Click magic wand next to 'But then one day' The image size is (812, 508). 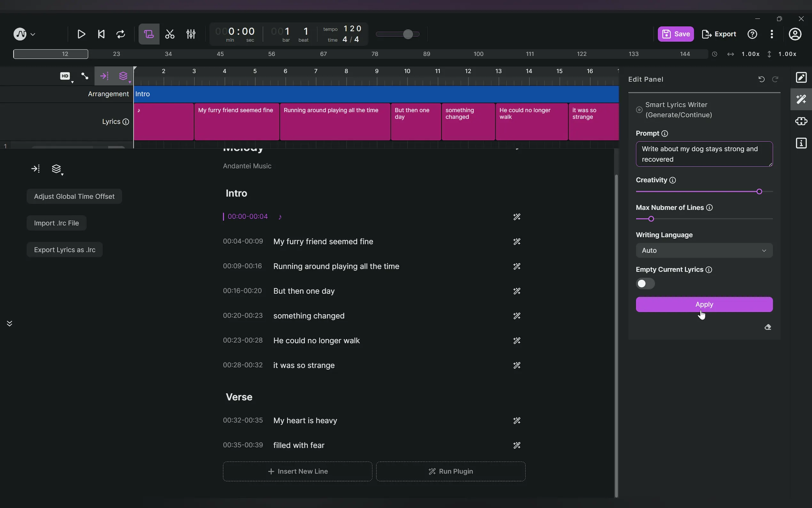[x=517, y=291]
